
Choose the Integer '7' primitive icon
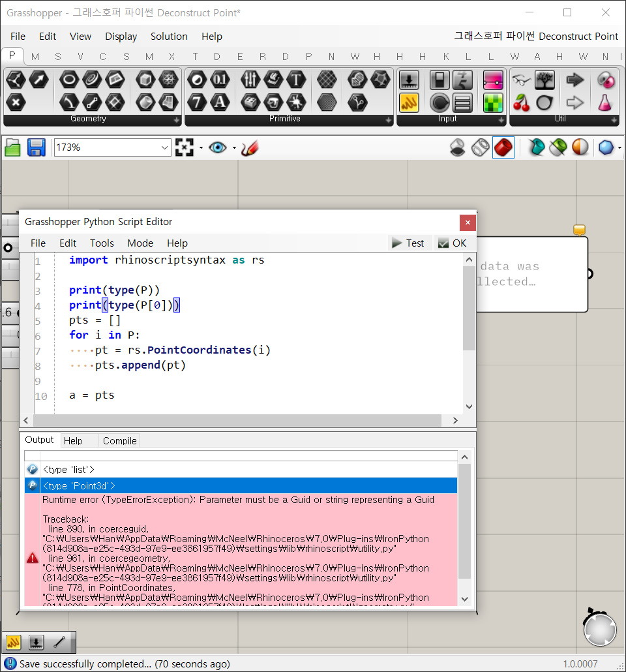[197, 102]
